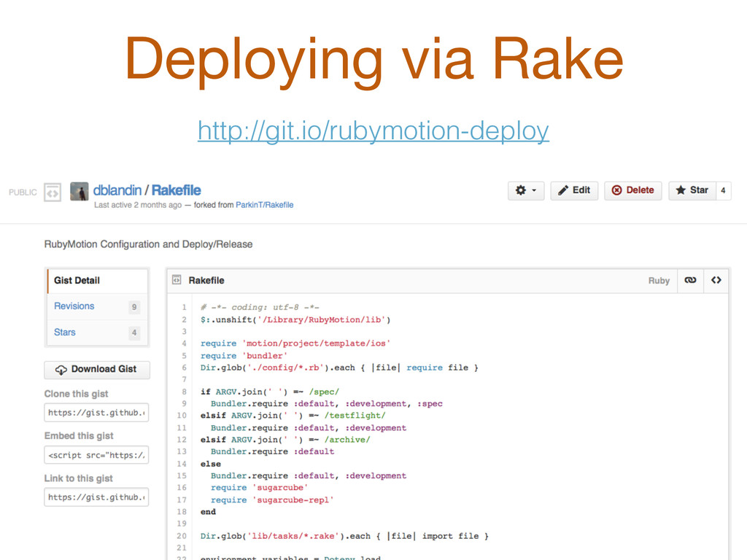The width and height of the screenshot is (747, 560).
Task: Click line number 8 in the code
Action: (184, 392)
